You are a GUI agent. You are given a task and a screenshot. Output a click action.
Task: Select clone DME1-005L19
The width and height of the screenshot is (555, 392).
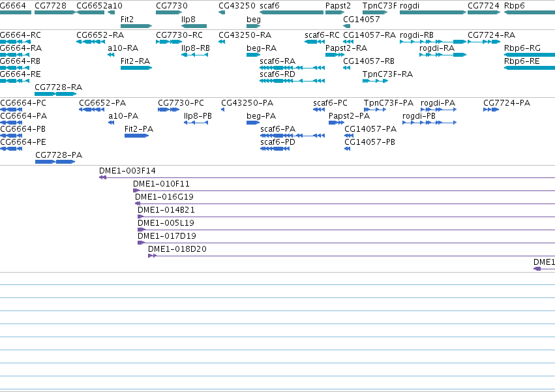point(346,230)
